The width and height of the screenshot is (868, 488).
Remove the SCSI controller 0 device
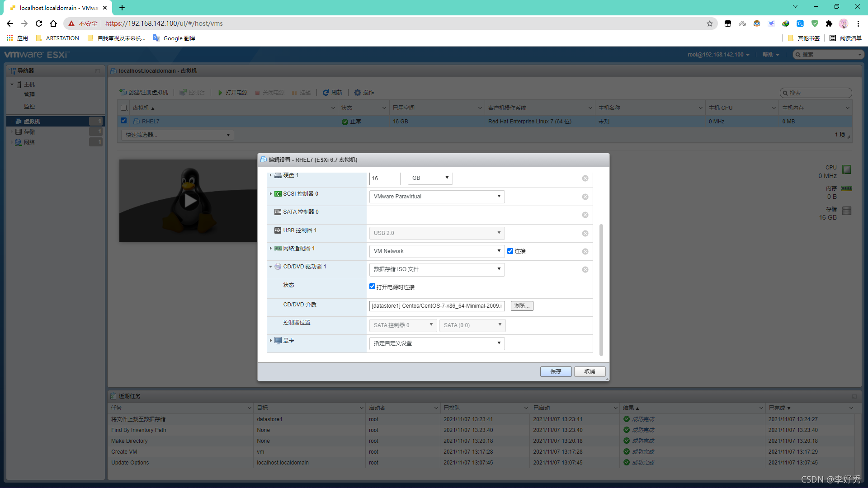pyautogui.click(x=585, y=197)
